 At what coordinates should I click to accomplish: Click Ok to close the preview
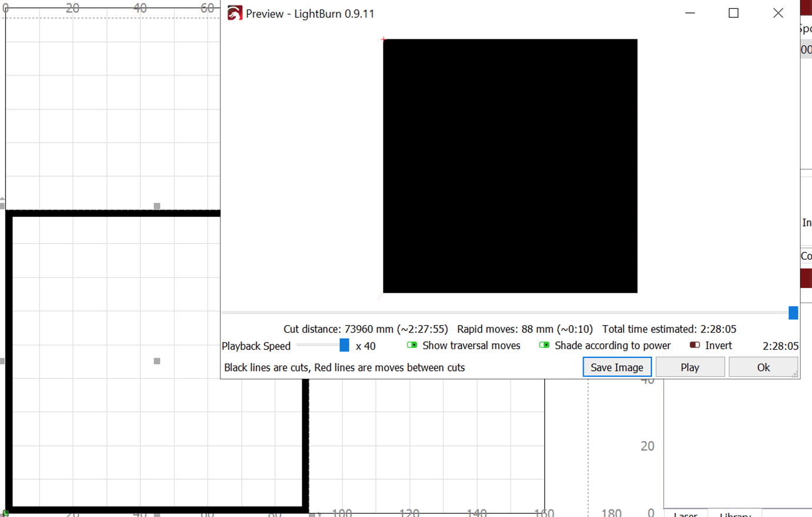click(763, 367)
